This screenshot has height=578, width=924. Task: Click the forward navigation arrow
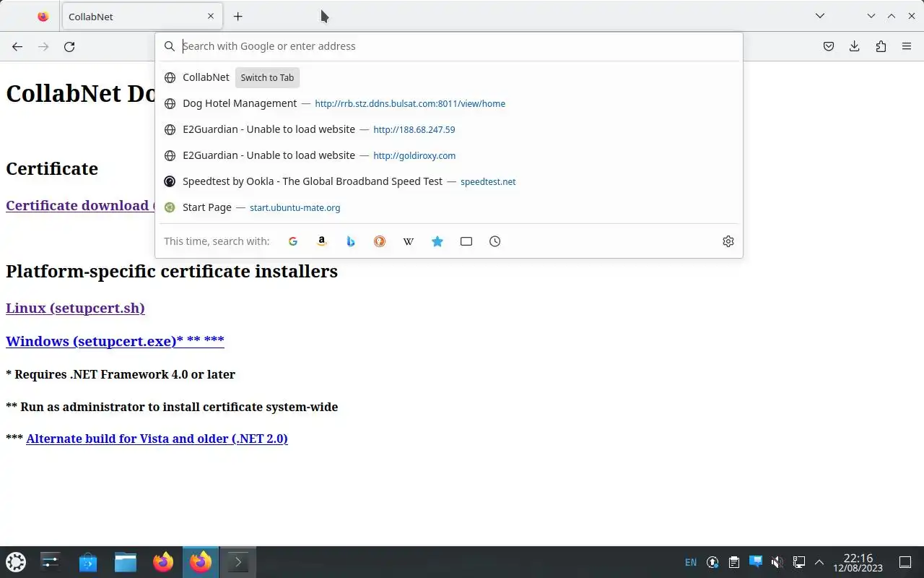tap(43, 46)
